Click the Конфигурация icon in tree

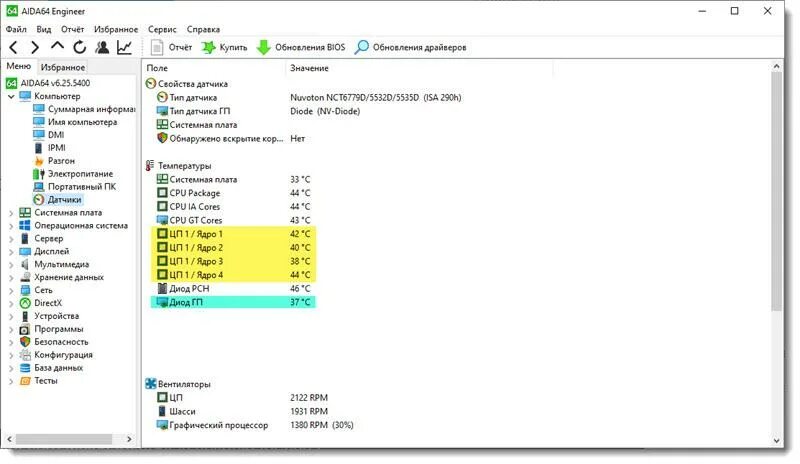click(x=25, y=355)
